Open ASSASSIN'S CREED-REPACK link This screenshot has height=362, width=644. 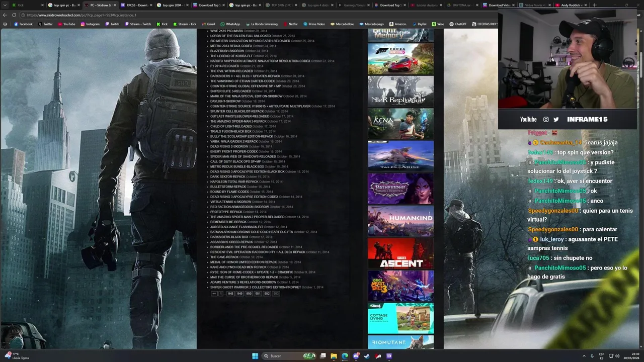coord(231,242)
